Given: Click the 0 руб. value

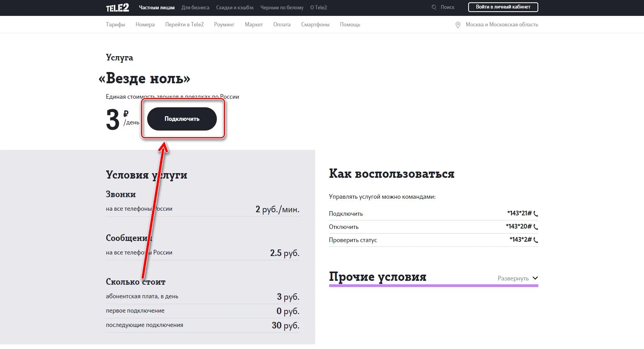Looking at the screenshot, I should 288,311.
